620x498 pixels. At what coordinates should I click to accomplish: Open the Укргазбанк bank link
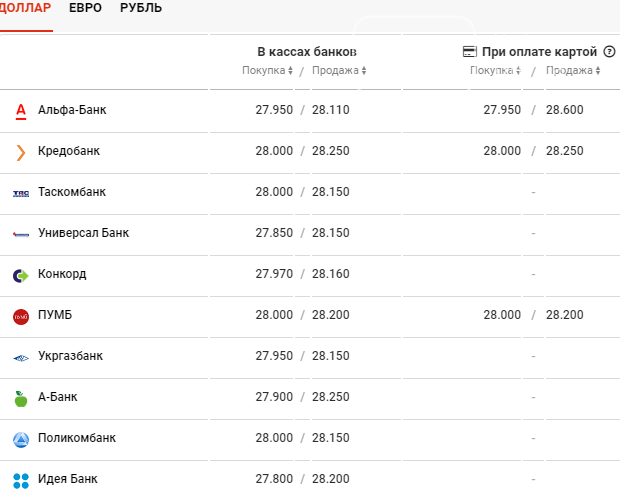point(70,356)
